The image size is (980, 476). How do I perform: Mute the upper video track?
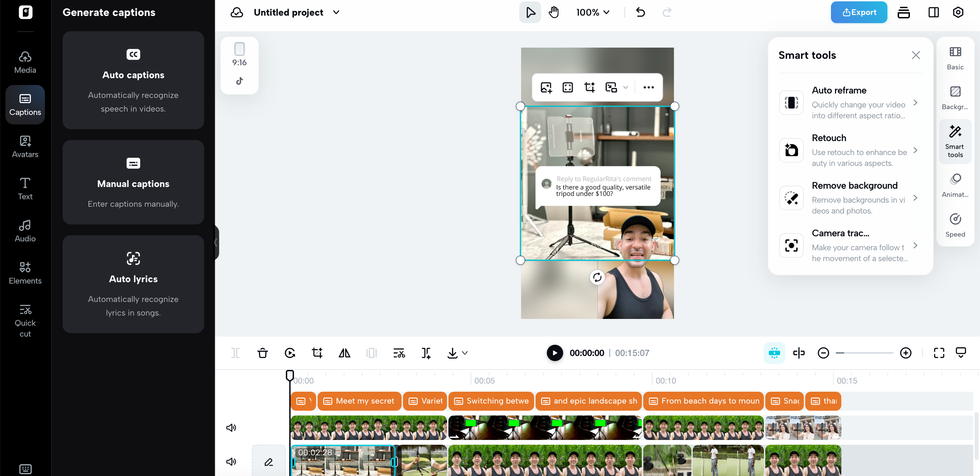click(x=231, y=428)
